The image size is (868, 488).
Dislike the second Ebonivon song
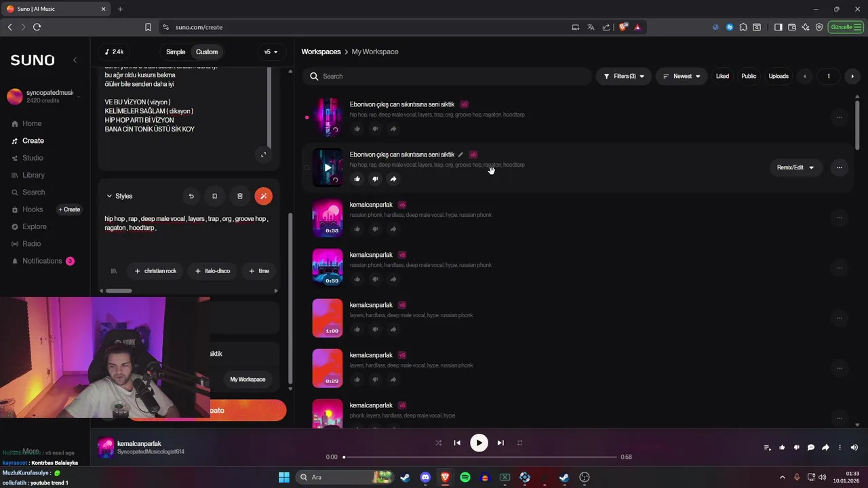375,179
